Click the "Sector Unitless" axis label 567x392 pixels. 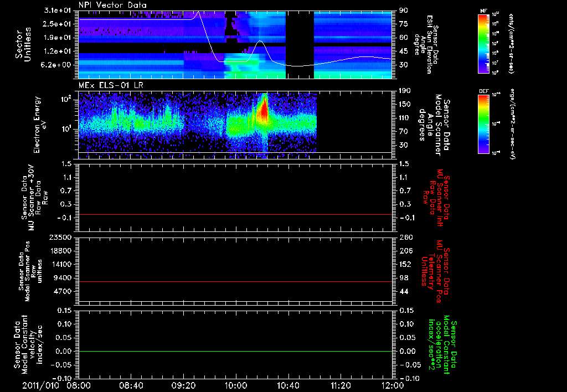click(x=23, y=44)
